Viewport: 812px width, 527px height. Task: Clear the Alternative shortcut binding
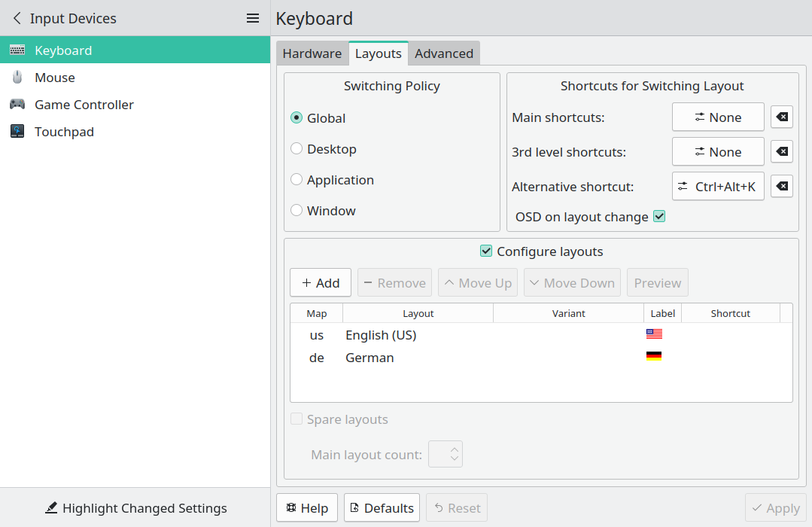click(x=782, y=186)
